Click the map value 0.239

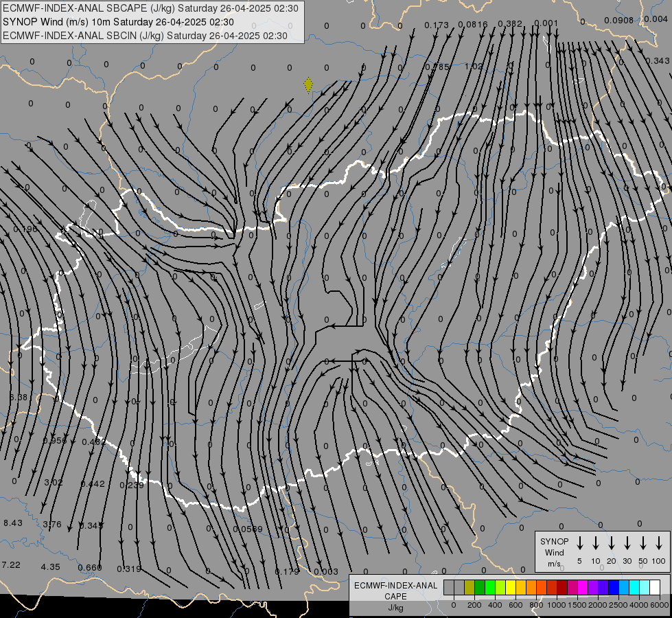pos(132,485)
